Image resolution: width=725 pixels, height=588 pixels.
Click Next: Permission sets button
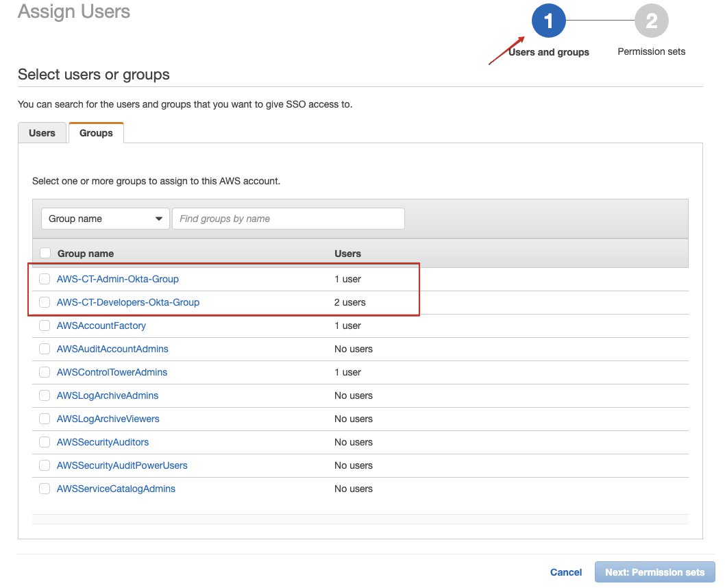click(654, 572)
